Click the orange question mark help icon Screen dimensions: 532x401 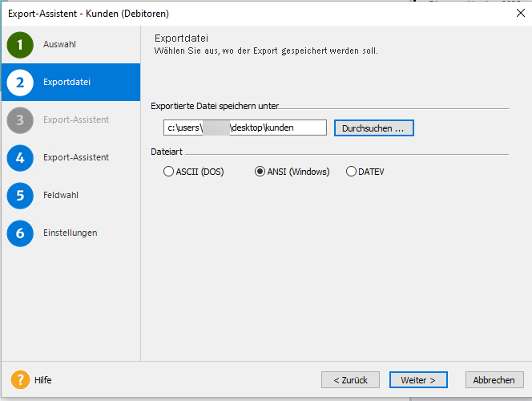(20, 380)
